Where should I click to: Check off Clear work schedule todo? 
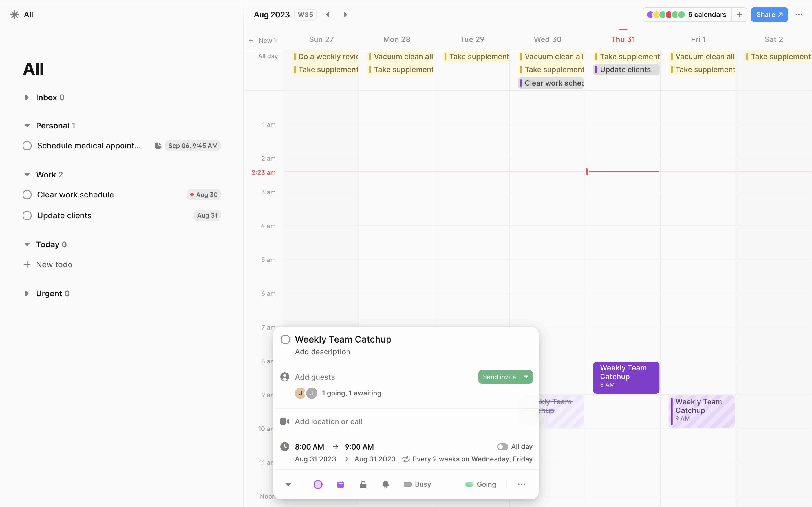coord(27,195)
